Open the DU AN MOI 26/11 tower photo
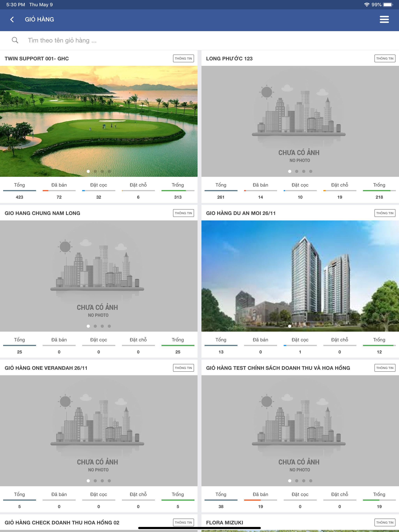399x532 pixels. [x=300, y=276]
